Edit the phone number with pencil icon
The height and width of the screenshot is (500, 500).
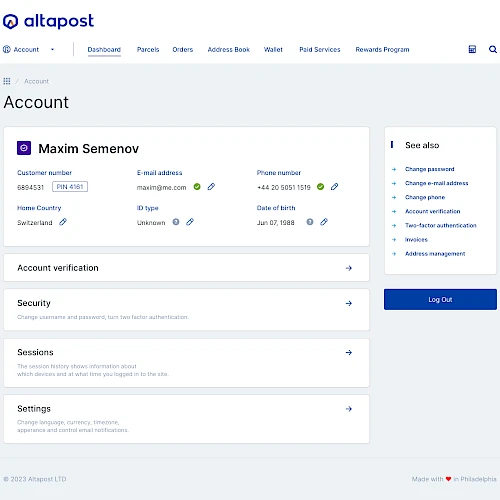[x=334, y=187]
